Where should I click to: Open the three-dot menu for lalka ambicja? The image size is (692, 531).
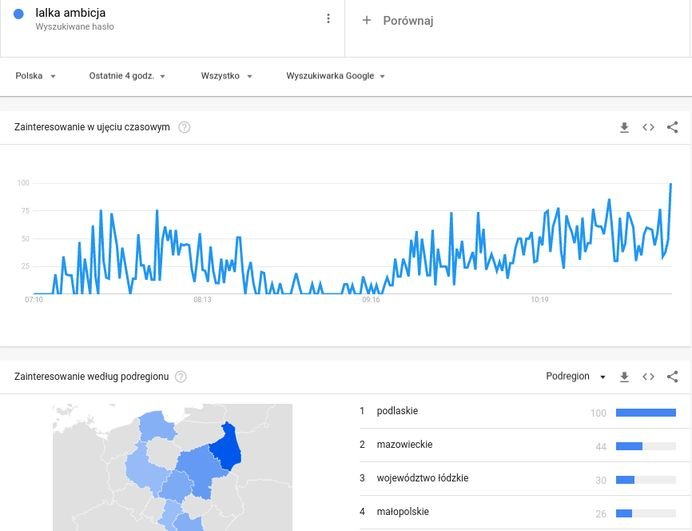point(328,19)
